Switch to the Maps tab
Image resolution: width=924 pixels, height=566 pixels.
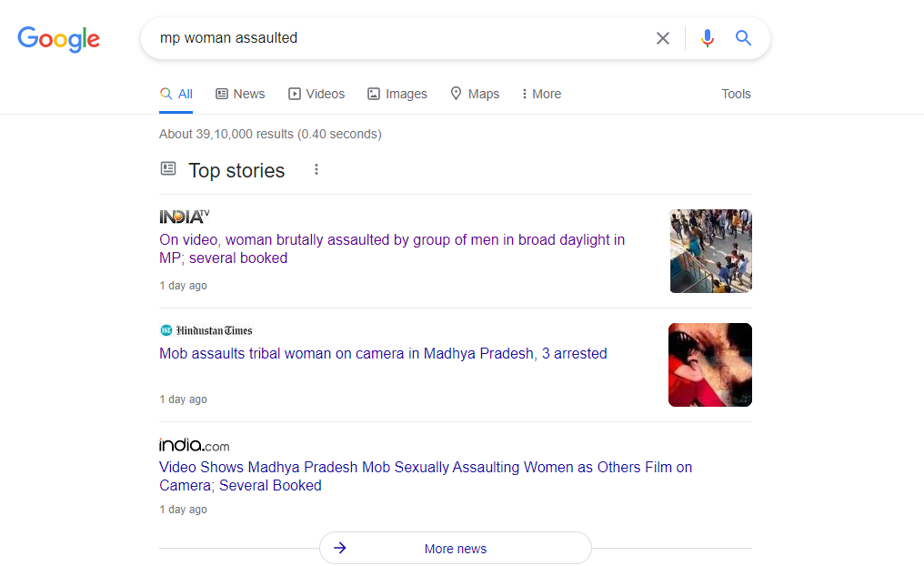(475, 95)
